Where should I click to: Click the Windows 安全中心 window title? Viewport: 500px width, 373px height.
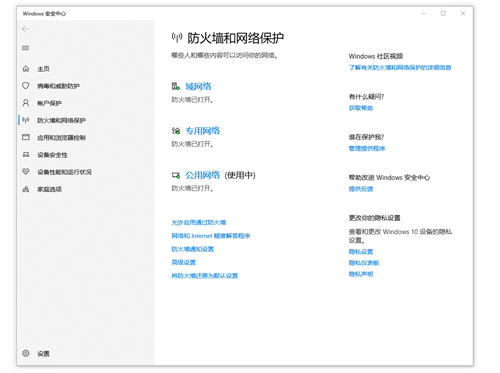(x=44, y=14)
